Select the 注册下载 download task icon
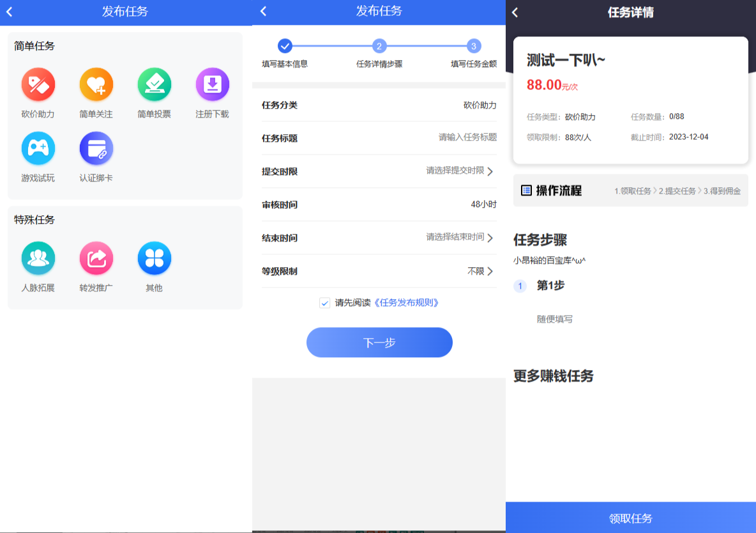The height and width of the screenshot is (533, 756). [x=212, y=84]
